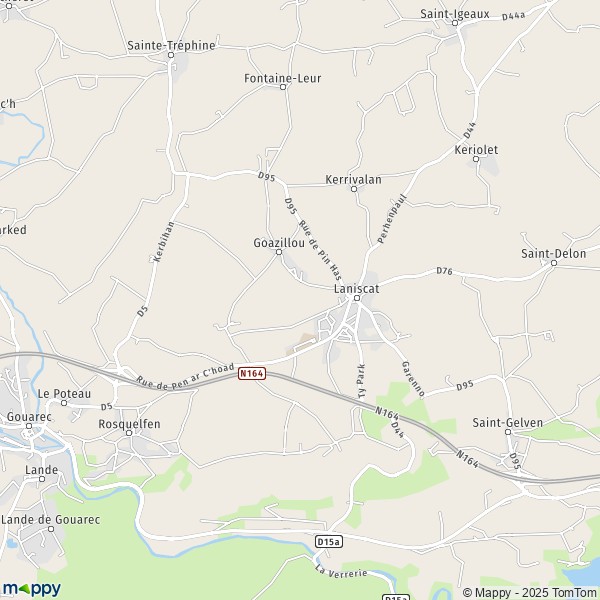Click the Gouarec town marker
600x600 pixels.
click(x=29, y=426)
